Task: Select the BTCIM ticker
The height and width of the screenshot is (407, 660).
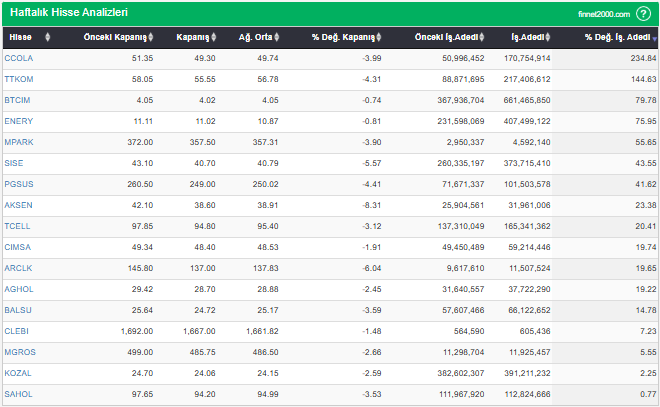Action: 18,100
